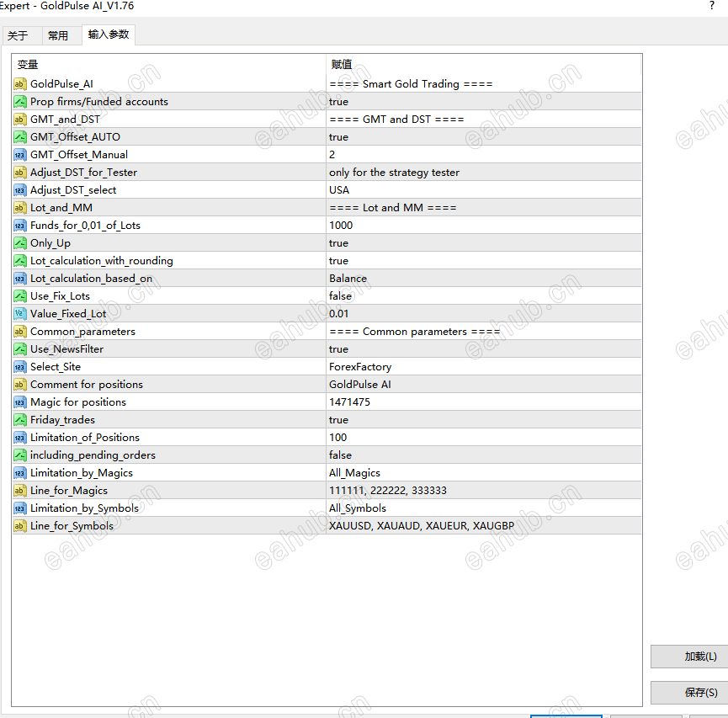Toggle the Use_NewsFilter true value
728x718 pixels.
pos(483,348)
